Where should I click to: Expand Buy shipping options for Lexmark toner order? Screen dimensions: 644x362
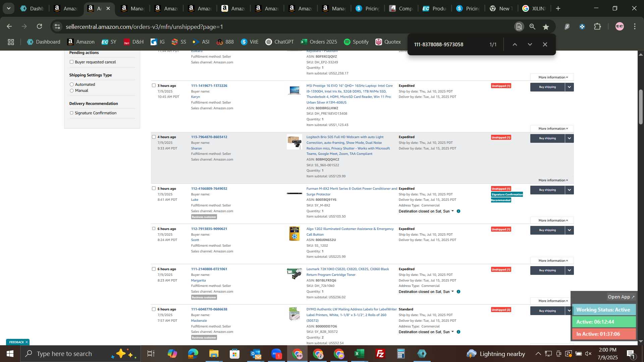[569, 270]
